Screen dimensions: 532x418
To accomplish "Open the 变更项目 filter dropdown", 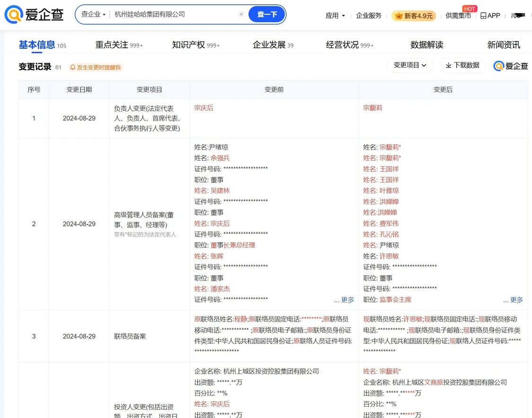I will 410,65.
